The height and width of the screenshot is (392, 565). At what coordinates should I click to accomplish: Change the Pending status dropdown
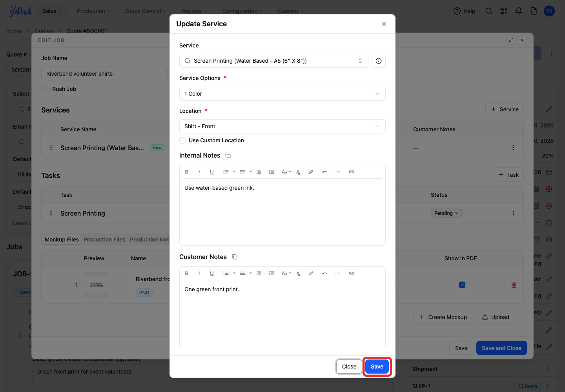coord(447,213)
